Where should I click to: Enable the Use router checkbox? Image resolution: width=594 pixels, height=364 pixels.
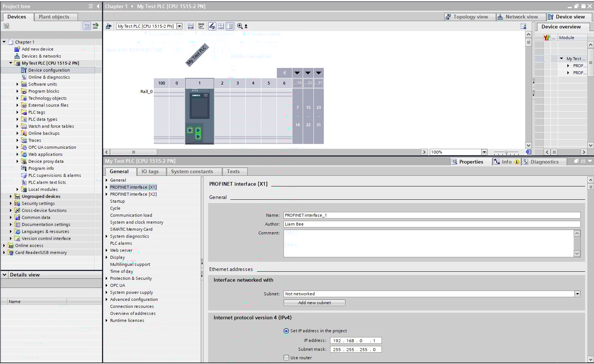click(x=286, y=357)
